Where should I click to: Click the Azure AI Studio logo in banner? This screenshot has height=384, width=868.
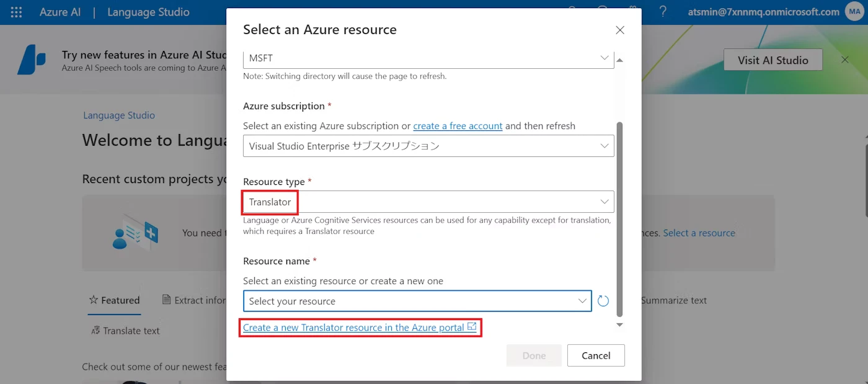(32, 60)
